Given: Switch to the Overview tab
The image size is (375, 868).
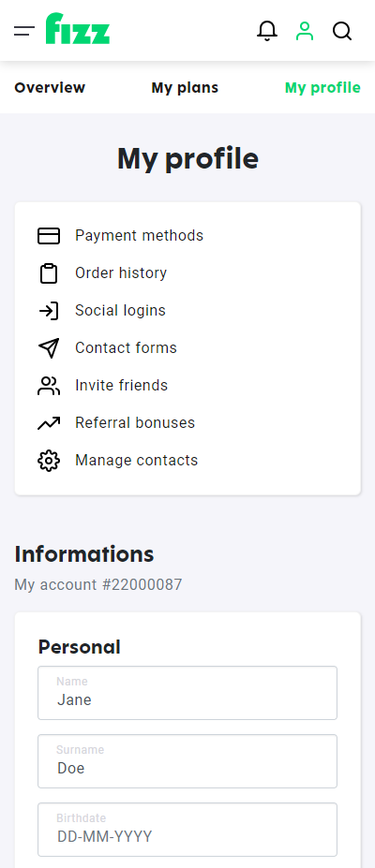Looking at the screenshot, I should point(50,87).
